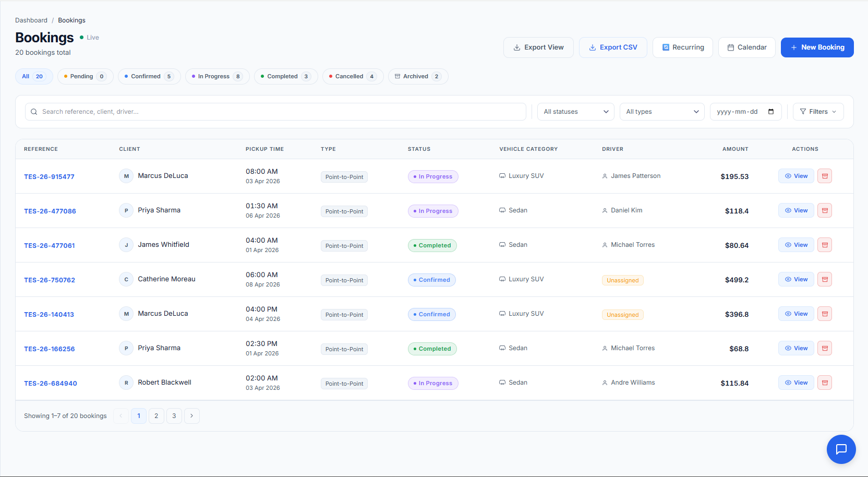Click the delete icon for TES-26-915477
This screenshot has width=868, height=477.
(825, 176)
